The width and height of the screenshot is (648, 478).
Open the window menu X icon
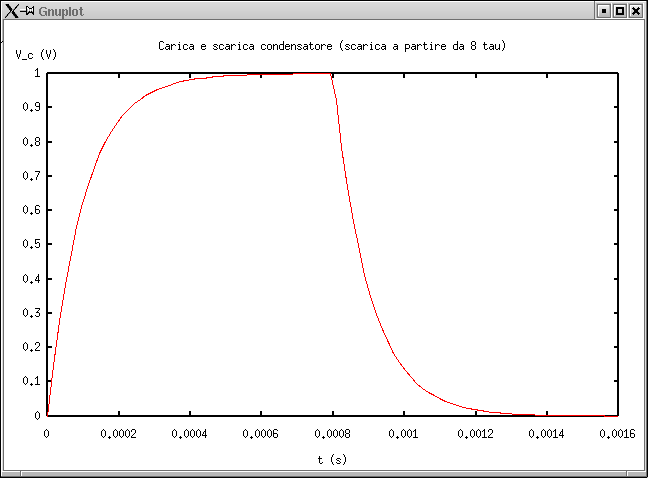tap(11, 10)
